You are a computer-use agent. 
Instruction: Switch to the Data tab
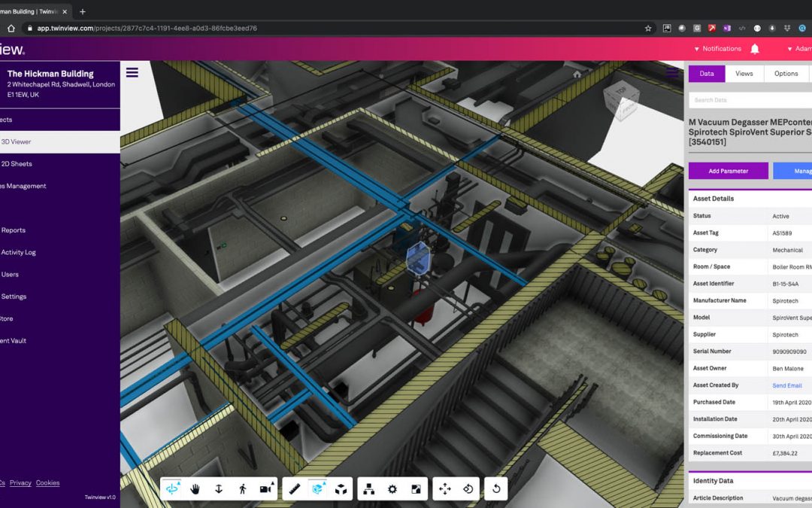[706, 74]
